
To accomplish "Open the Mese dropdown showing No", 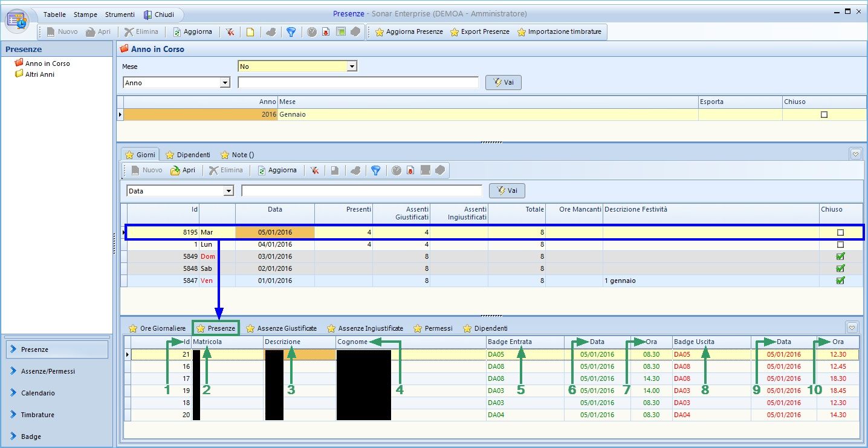I will click(352, 66).
